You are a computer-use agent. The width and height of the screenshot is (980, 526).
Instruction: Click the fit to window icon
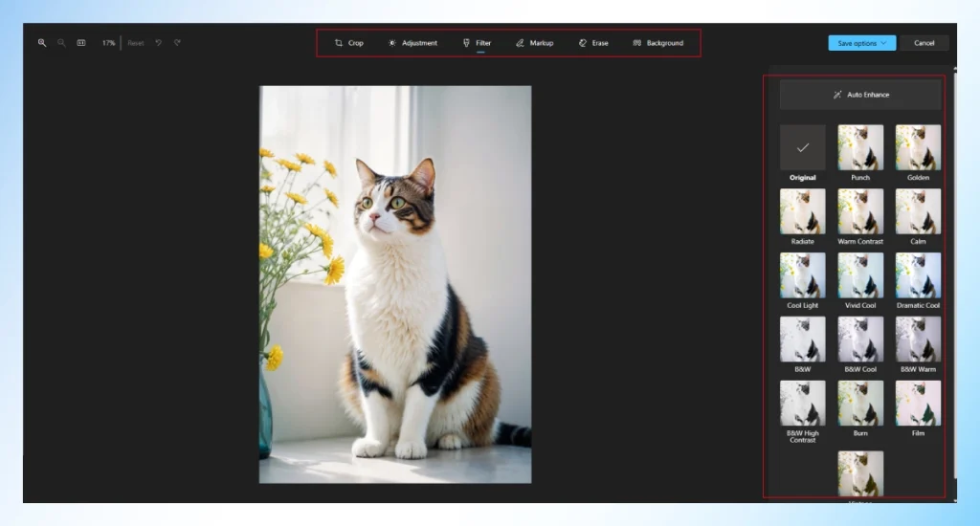pos(81,43)
